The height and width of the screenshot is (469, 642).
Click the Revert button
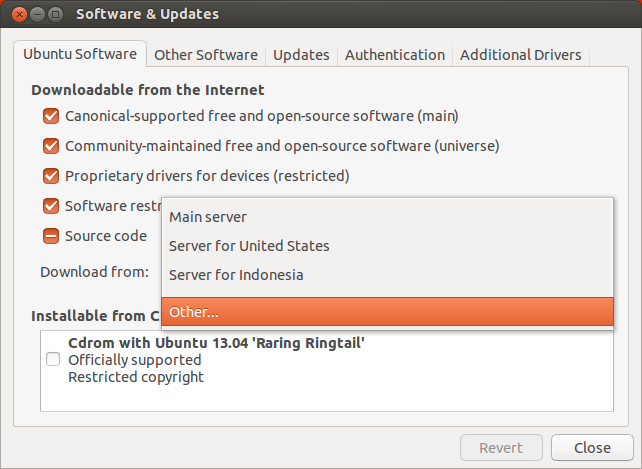501,447
